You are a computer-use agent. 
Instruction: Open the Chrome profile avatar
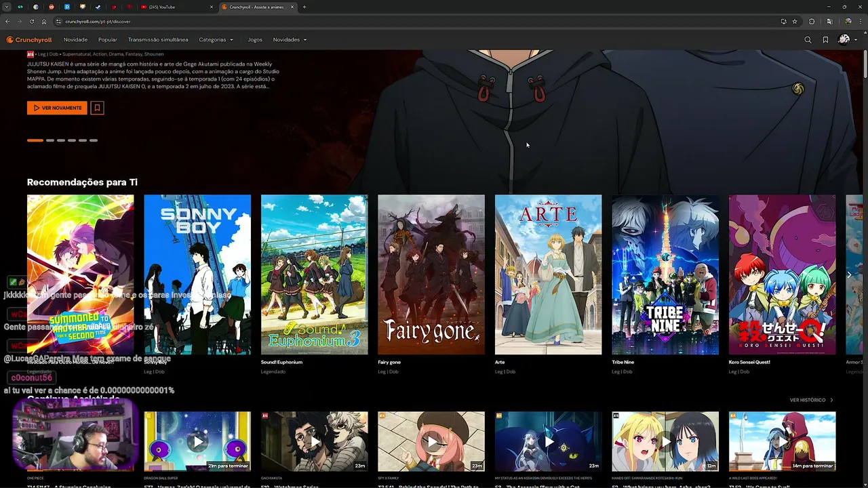pos(848,22)
